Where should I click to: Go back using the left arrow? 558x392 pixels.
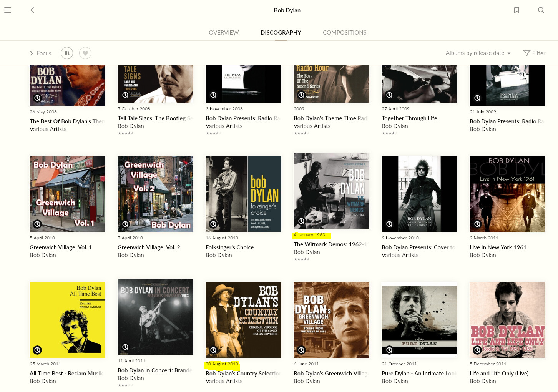(x=32, y=10)
